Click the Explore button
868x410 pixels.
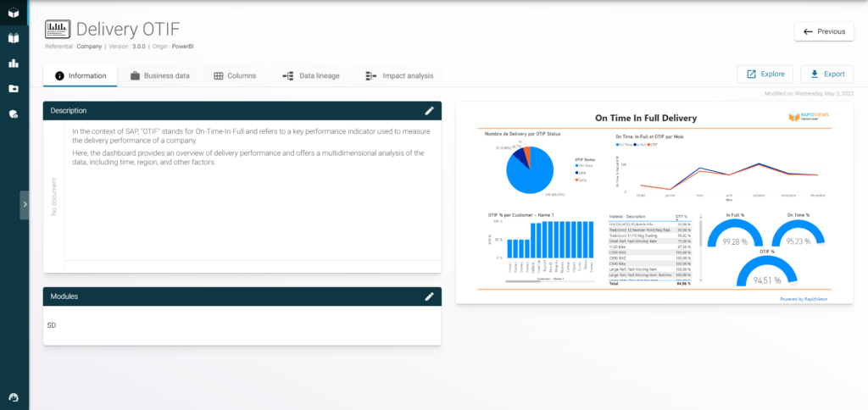(x=765, y=74)
